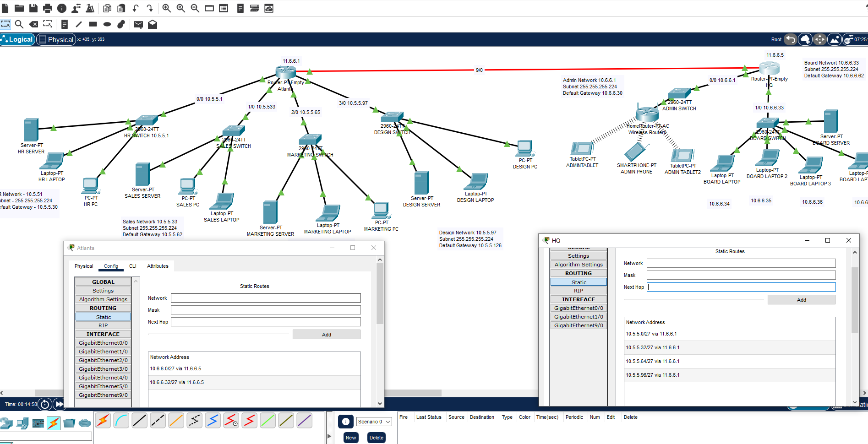
Task: Choose the Automatic Connection lightning tool
Action: click(x=103, y=420)
